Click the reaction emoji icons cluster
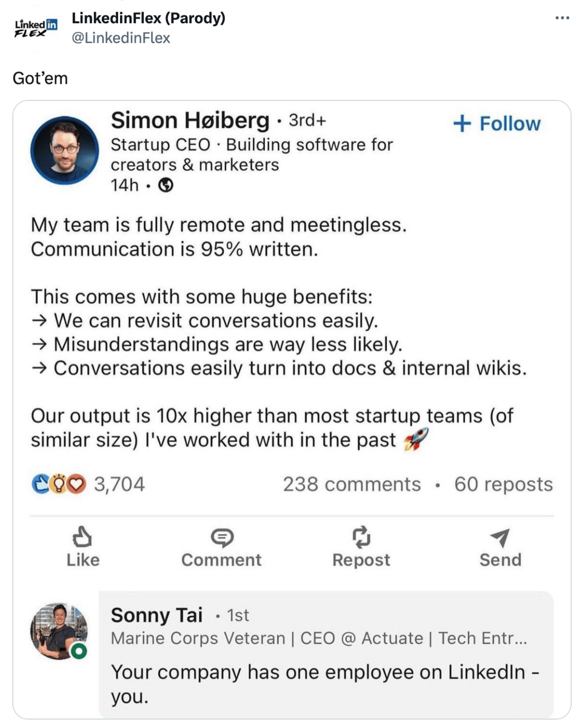 pos(58,484)
